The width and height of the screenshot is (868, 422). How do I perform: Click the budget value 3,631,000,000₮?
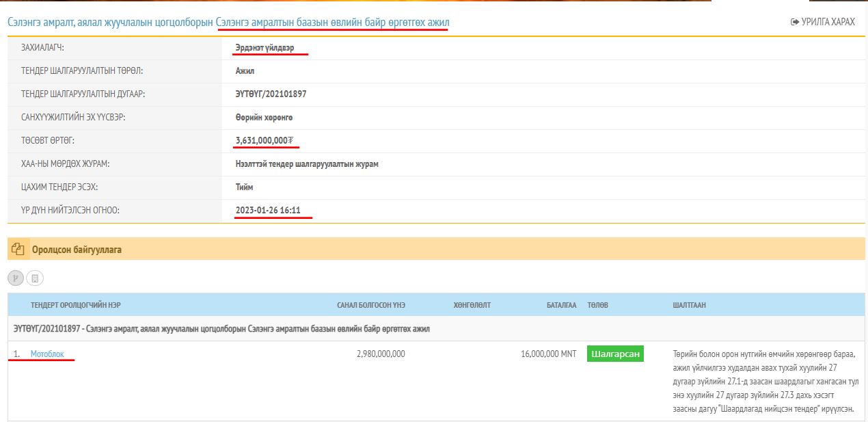[x=265, y=140]
